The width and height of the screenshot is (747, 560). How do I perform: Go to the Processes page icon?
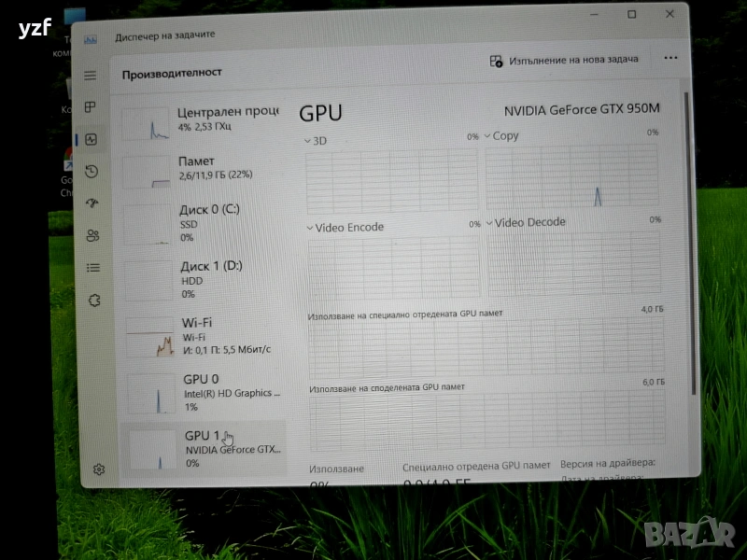pos(91,107)
